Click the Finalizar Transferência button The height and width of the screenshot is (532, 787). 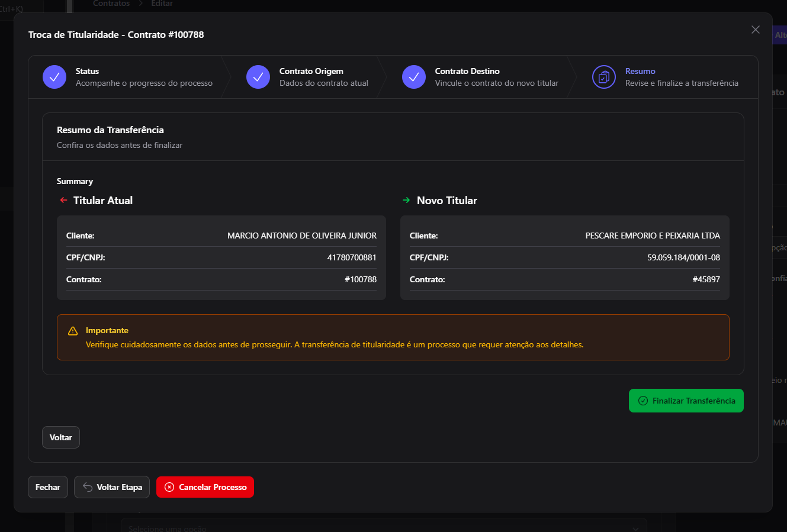pos(686,401)
